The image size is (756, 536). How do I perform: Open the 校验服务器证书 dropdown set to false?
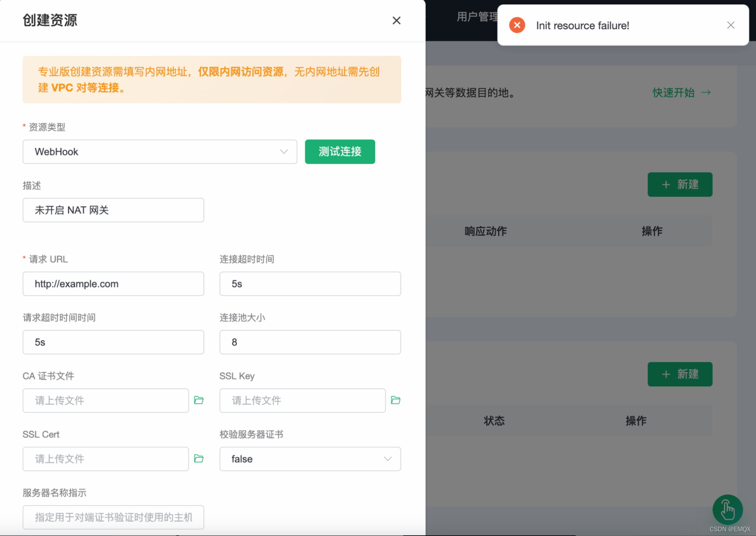pos(310,459)
